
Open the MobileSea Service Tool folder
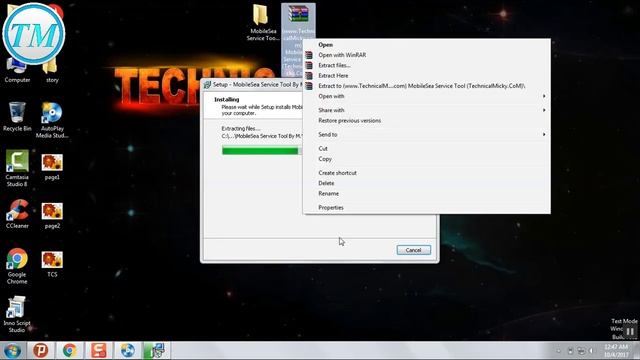point(262,23)
